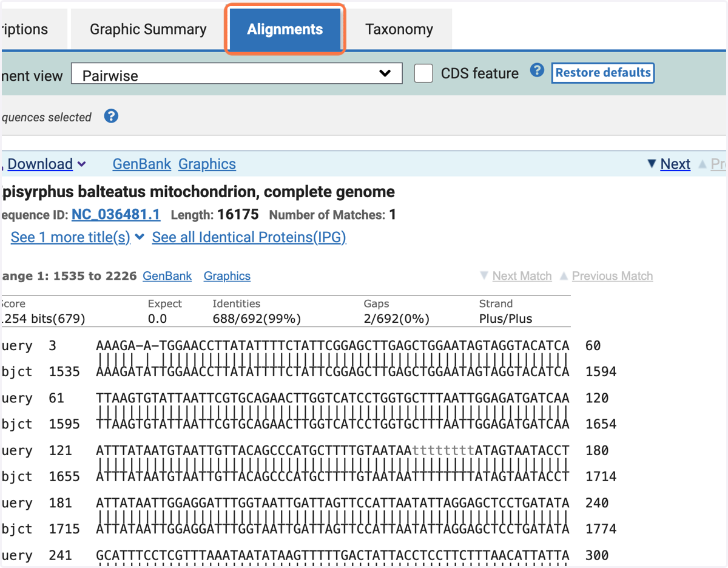This screenshot has width=728, height=568.
Task: Click subject end position 1714
Action: tap(601, 476)
